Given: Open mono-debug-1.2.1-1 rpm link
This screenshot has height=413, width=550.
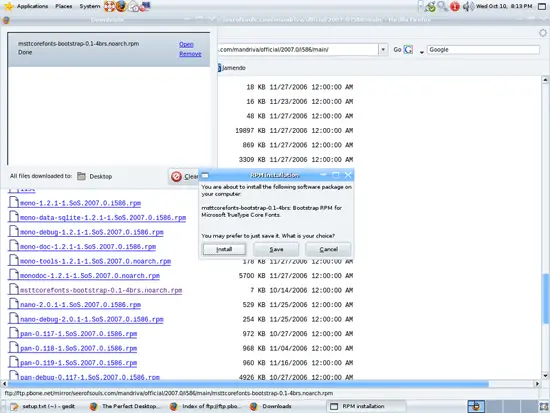Looking at the screenshot, I should pyautogui.click(x=92, y=232).
